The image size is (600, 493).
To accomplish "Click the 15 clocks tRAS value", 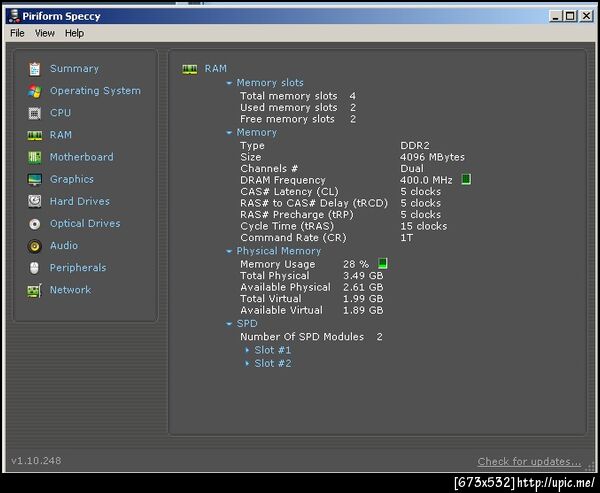I will point(424,226).
